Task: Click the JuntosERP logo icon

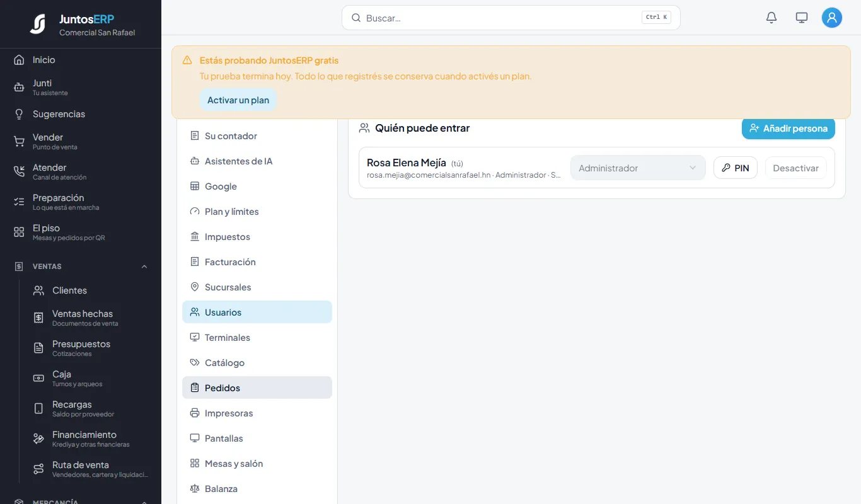Action: click(38, 24)
